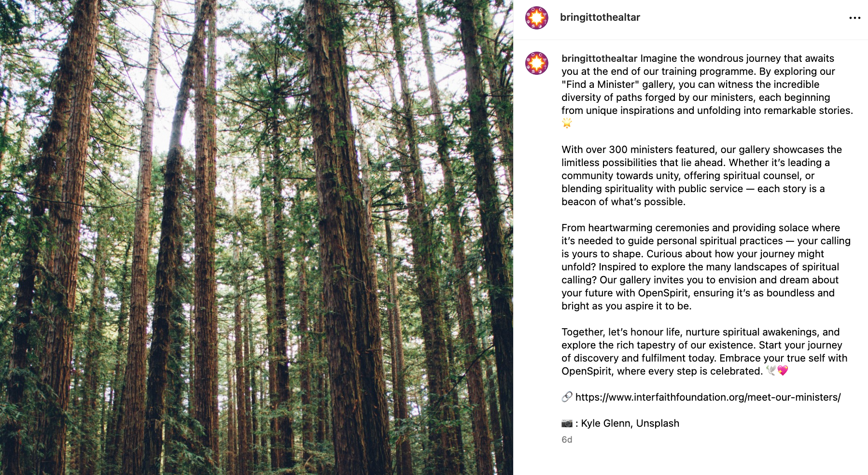Click the link chain emoji before URL
868x475 pixels.
[567, 397]
